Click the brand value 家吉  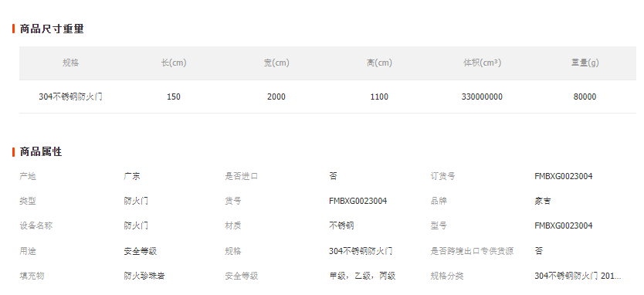[x=543, y=201]
